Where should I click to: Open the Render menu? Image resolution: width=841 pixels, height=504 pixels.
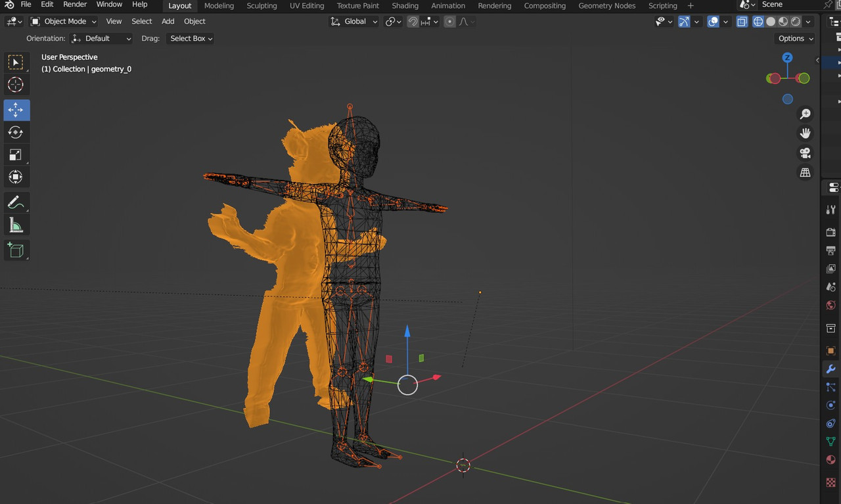pos(75,5)
